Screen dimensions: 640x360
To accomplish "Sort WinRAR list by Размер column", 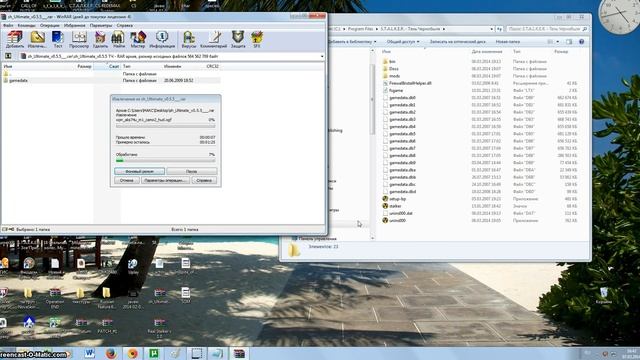I will 84,66.
